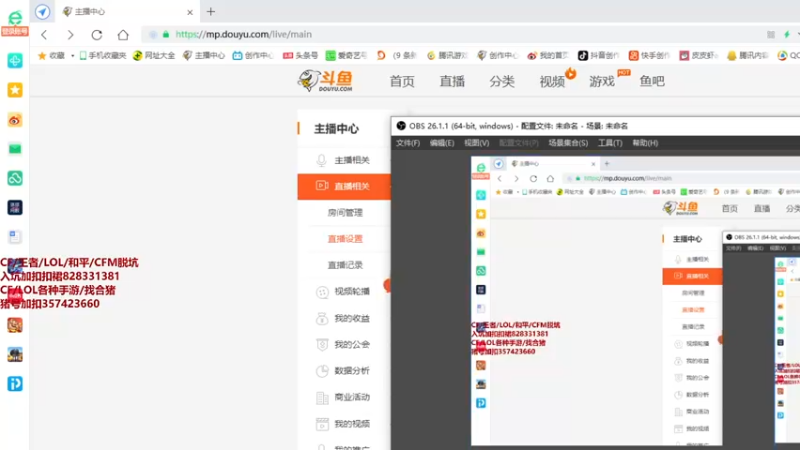
Task: Click the green swirl icon in sidebar
Action: (x=15, y=178)
